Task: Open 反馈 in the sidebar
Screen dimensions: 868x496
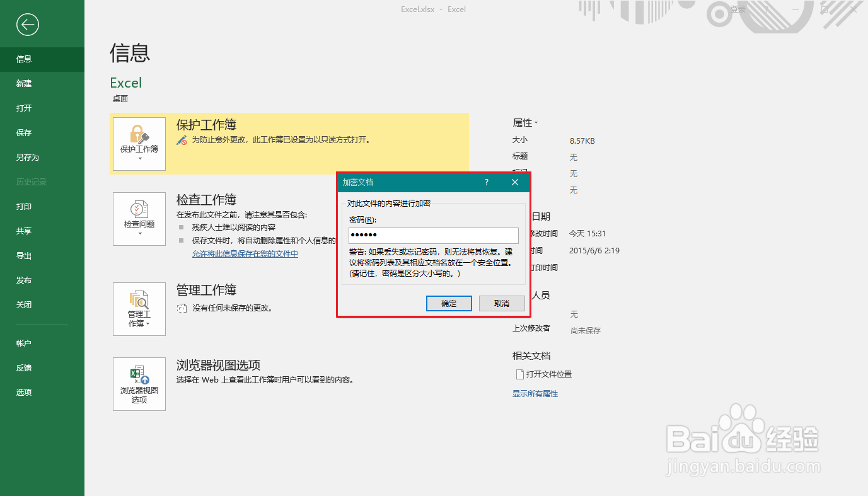Action: [x=42, y=368]
